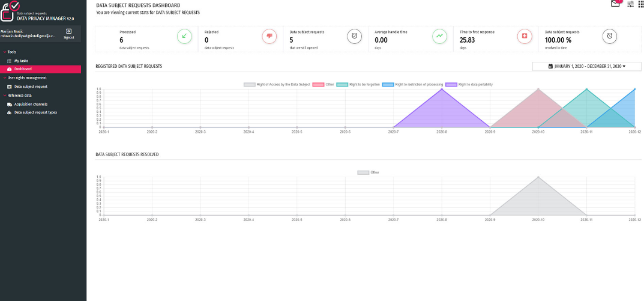Toggle the Right to be forgotten legend

[358, 84]
